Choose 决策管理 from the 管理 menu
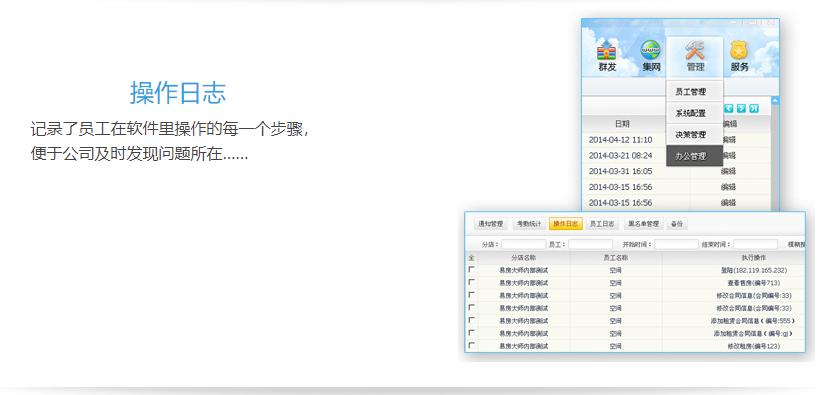This screenshot has height=395, width=827. coord(694,135)
